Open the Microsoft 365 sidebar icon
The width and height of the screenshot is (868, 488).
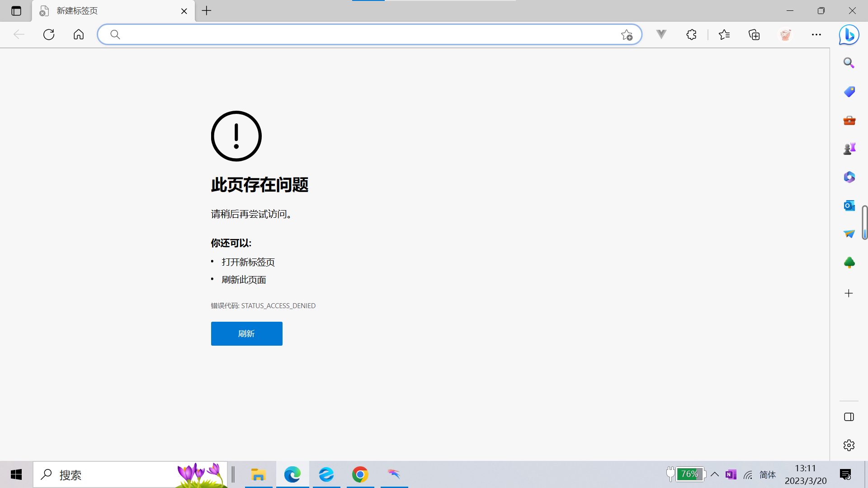click(849, 177)
